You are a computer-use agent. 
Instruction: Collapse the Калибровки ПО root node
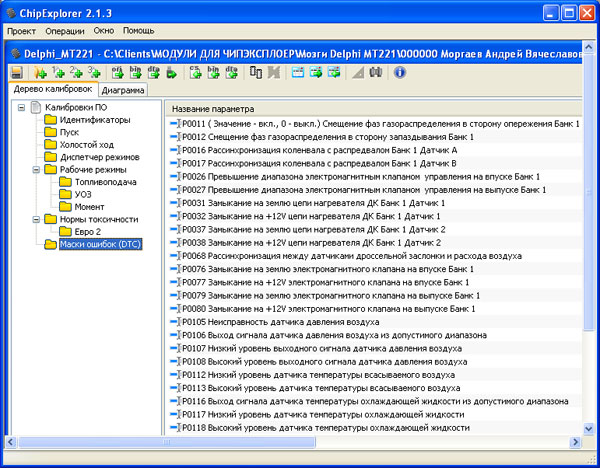click(23, 108)
